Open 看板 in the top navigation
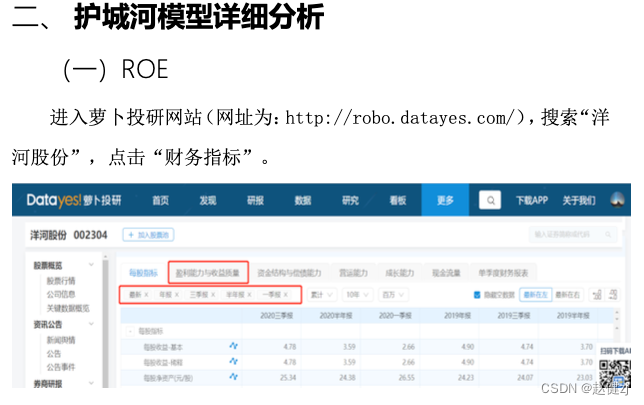The image size is (644, 405). click(398, 200)
